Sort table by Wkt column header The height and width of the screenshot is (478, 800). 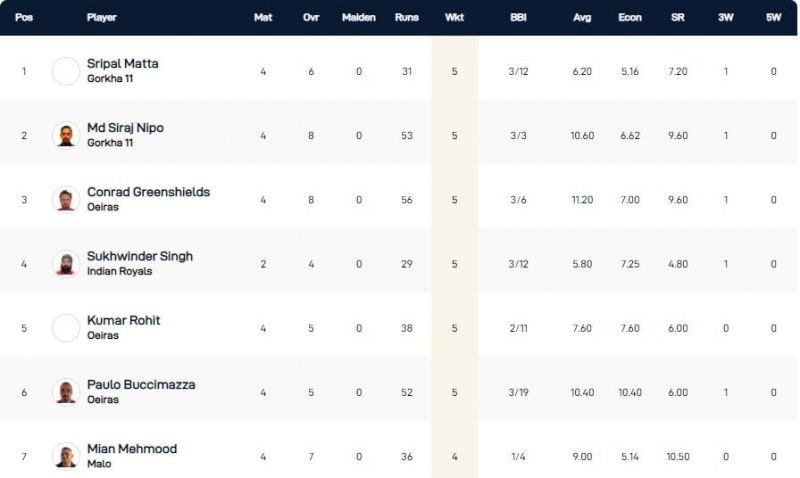pos(454,18)
